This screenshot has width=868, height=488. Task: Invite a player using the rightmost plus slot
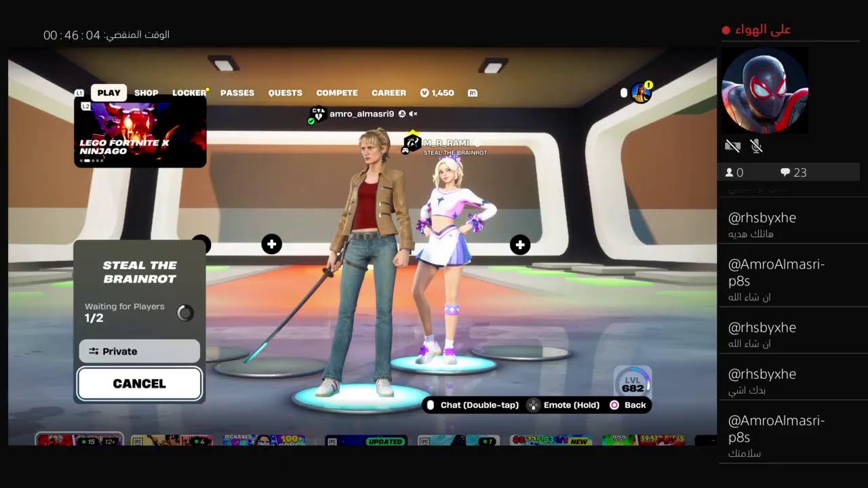click(x=520, y=244)
